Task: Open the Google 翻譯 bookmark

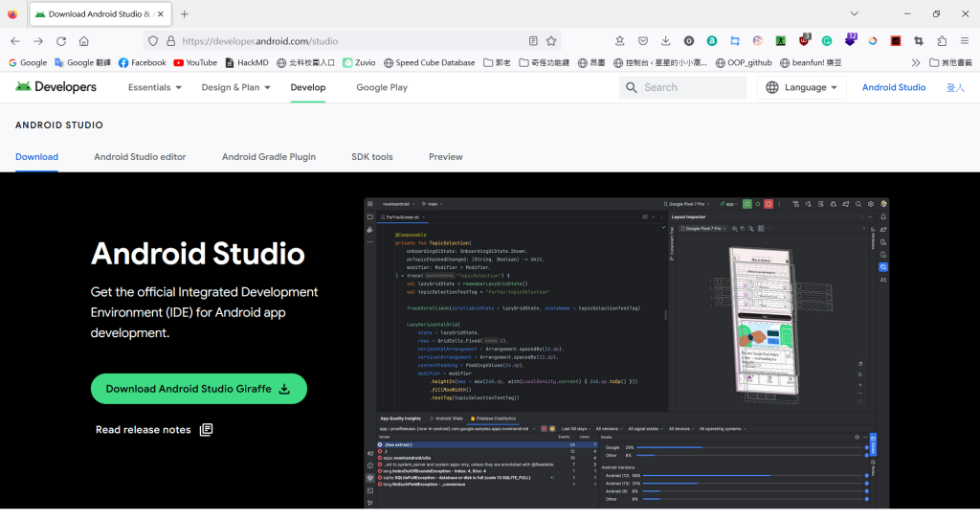Action: coord(82,62)
